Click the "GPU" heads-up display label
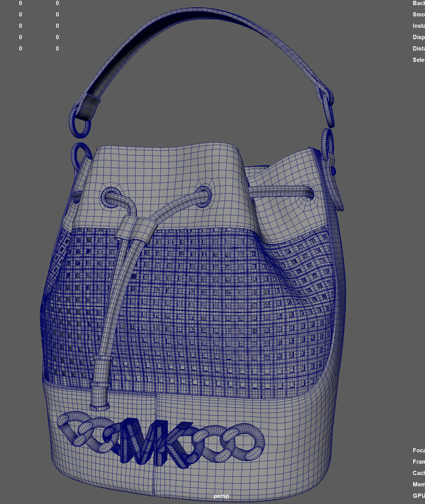Viewport: 425px width, 504px height. (419, 496)
